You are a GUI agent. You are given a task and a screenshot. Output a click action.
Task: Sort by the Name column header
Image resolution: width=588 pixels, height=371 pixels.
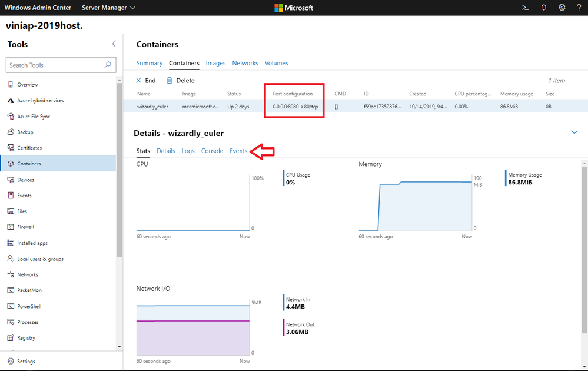[x=144, y=94]
